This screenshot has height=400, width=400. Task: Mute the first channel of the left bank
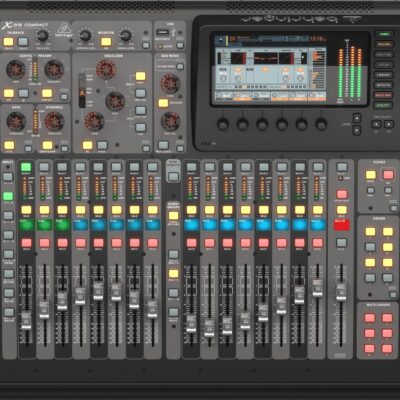point(26,243)
